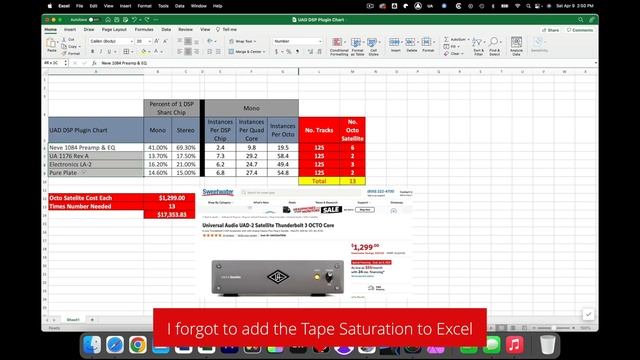
Task: Open the Format menu in menu bar
Action: point(144,6)
